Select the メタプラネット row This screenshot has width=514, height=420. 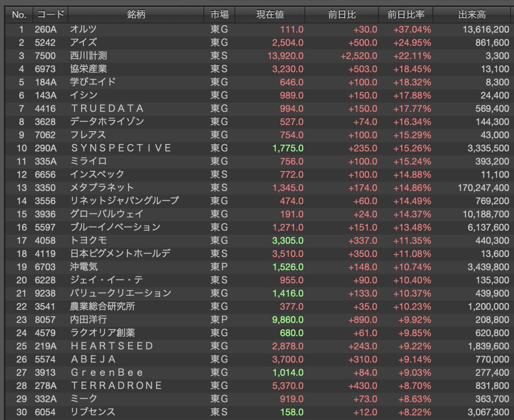259,188
